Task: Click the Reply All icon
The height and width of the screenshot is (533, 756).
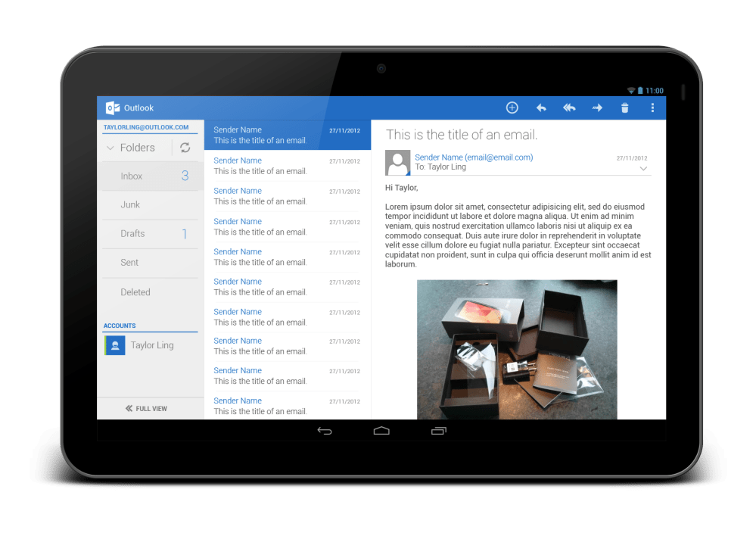Action: click(x=569, y=108)
